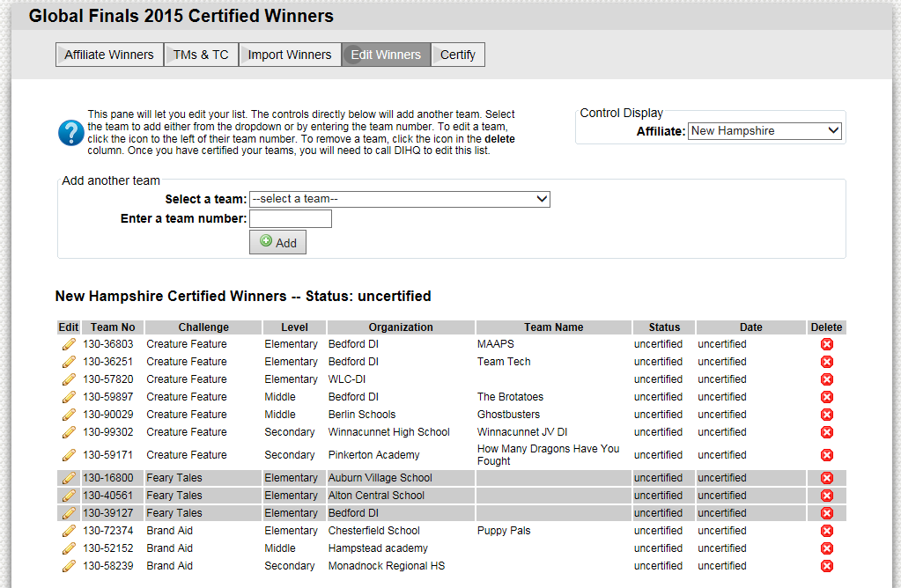The width and height of the screenshot is (901, 588).
Task: Delete Puppy Pals team with the red X
Action: pos(827,531)
